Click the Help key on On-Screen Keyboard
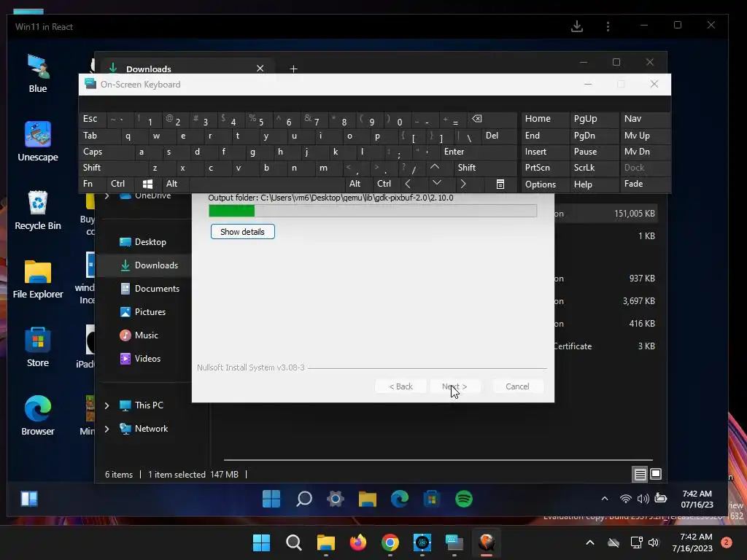This screenshot has width=747, height=560. pos(594,184)
